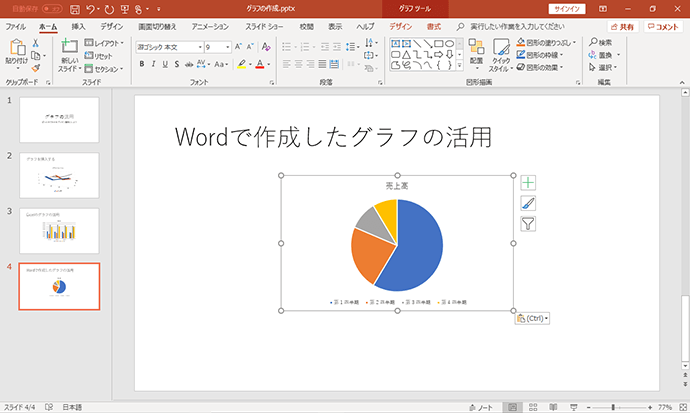Click the サインイン button
Viewport: 690px width, 413px height.
[567, 9]
